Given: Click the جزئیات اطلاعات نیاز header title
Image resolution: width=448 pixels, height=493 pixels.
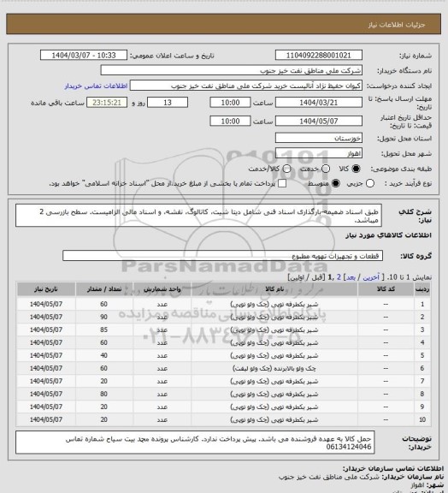Looking at the screenshot, I should pos(397,25).
